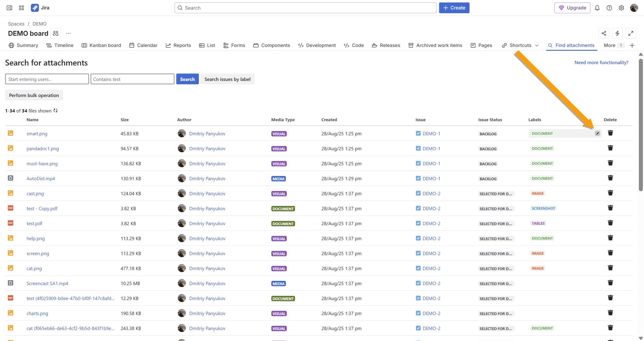Click the team members icon beside DEMO board
The height and width of the screenshot is (341, 644).
pos(55,33)
